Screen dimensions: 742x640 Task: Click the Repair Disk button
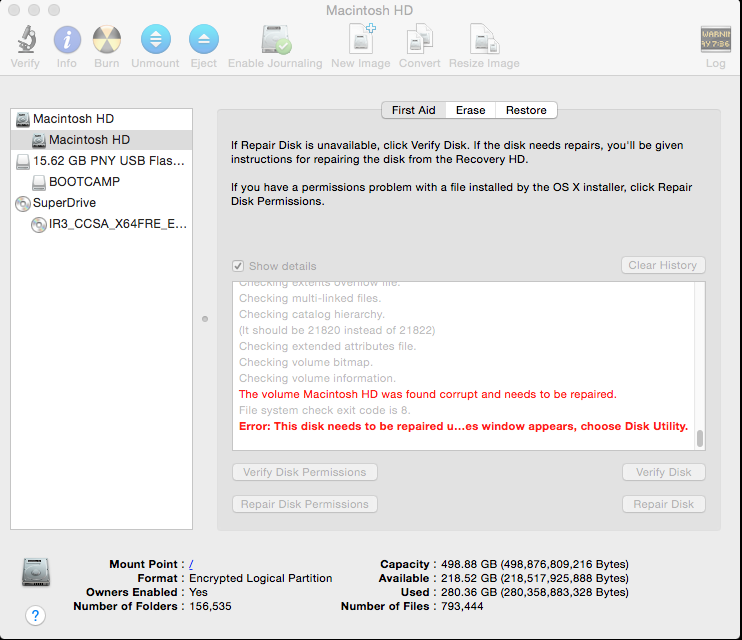pyautogui.click(x=663, y=504)
